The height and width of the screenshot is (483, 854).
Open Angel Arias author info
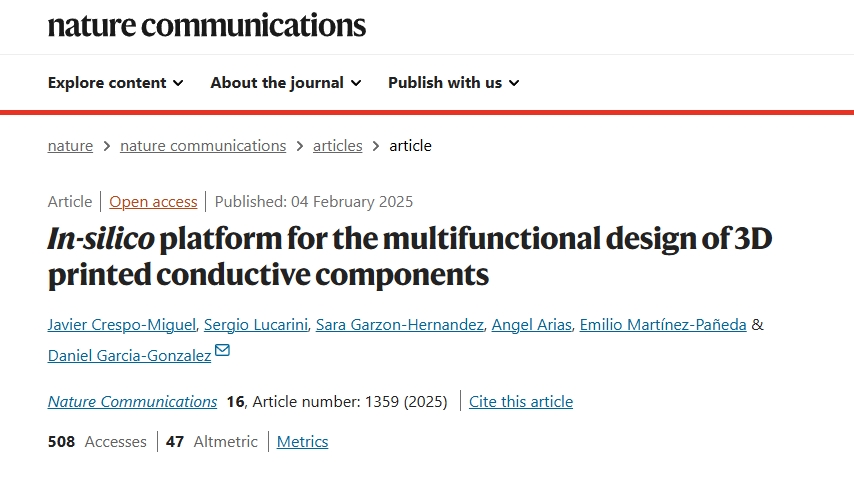(x=531, y=325)
